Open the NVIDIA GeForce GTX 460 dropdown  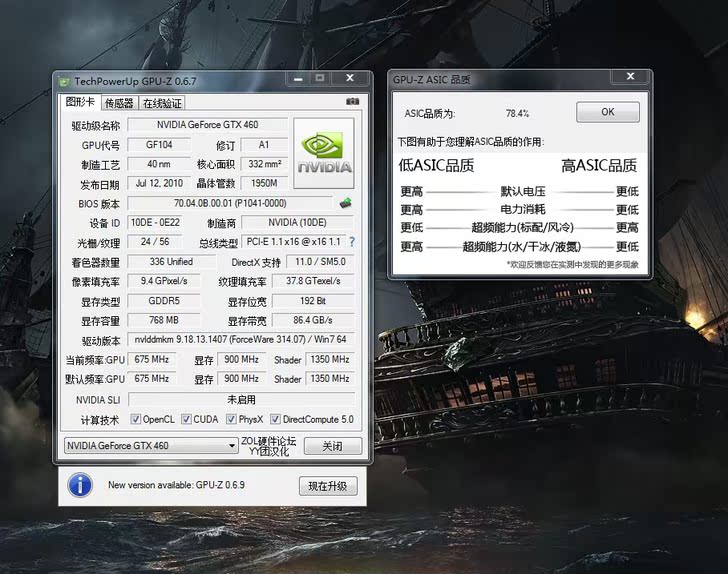[x=151, y=446]
